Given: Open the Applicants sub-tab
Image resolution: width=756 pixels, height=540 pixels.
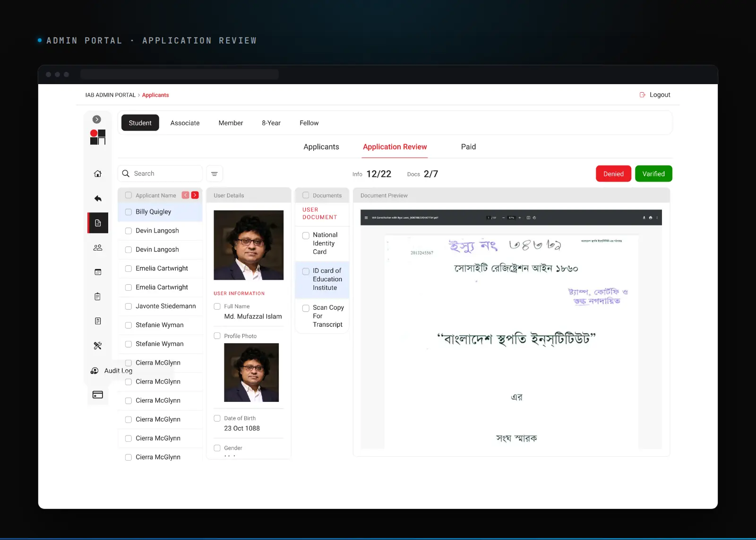Looking at the screenshot, I should [x=321, y=147].
